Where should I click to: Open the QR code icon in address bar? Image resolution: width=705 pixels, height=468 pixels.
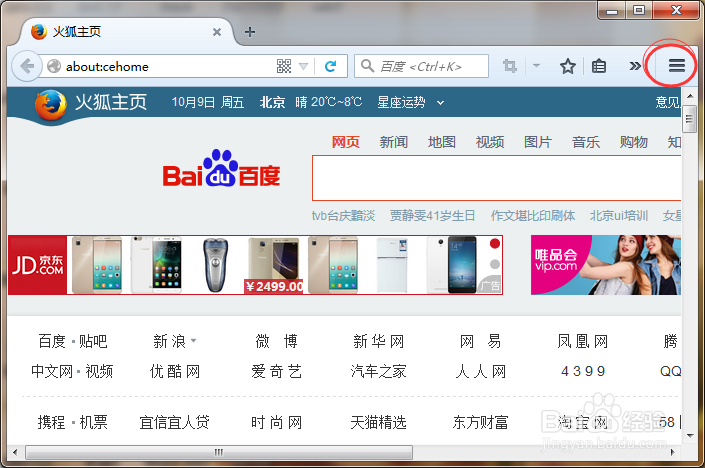click(x=284, y=66)
